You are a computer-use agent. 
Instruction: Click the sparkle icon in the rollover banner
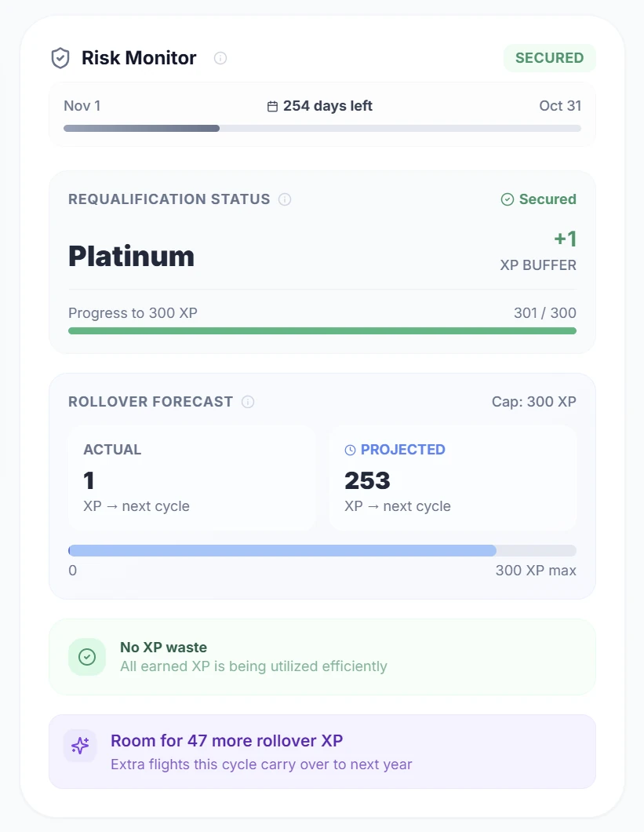[80, 746]
